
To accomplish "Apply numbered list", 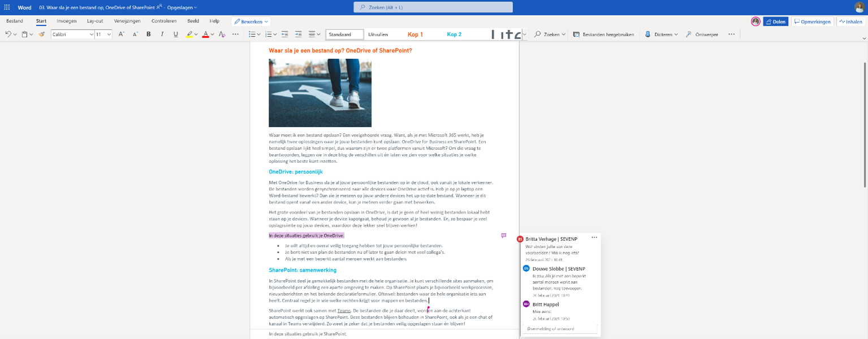I will pyautogui.click(x=269, y=34).
